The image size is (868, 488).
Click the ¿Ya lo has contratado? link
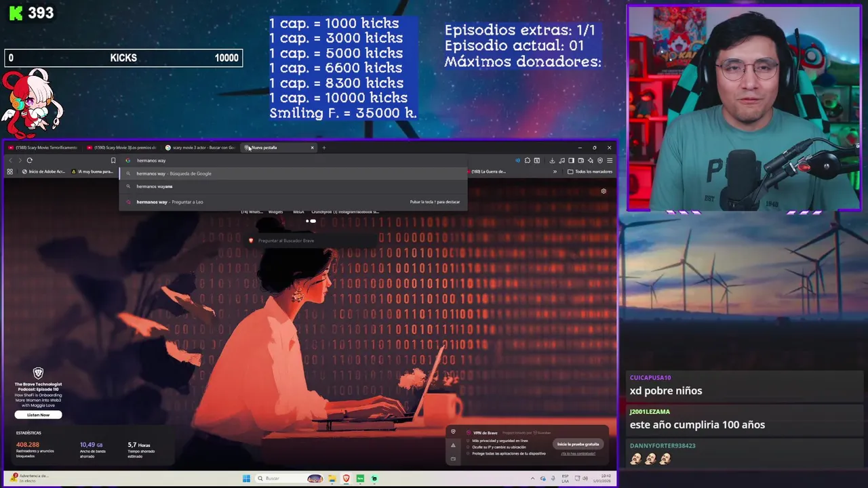coord(578,453)
